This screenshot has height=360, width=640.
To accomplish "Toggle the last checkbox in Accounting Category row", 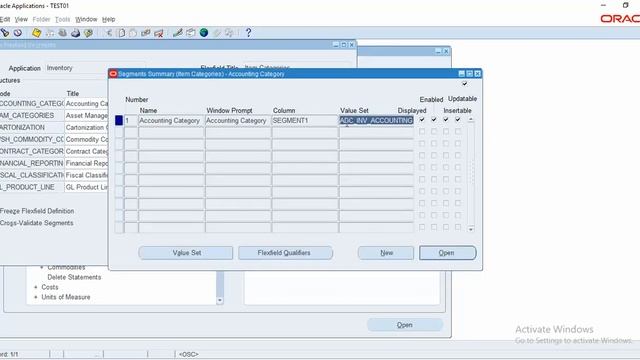I will pyautogui.click(x=458, y=120).
